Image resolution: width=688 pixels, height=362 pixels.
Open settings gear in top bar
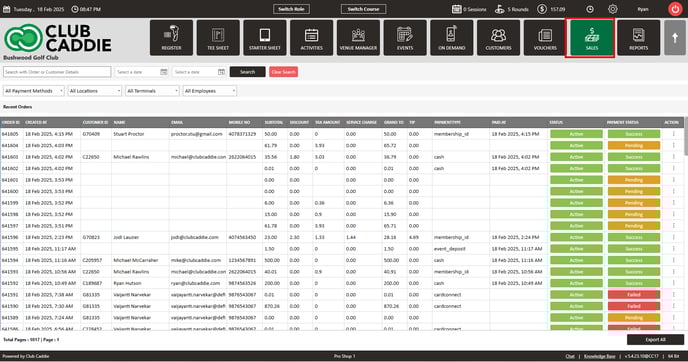tap(613, 9)
